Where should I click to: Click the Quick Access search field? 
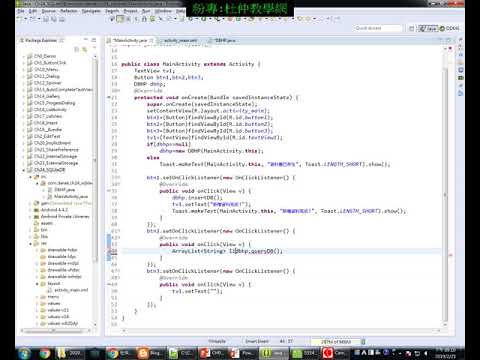[378, 28]
